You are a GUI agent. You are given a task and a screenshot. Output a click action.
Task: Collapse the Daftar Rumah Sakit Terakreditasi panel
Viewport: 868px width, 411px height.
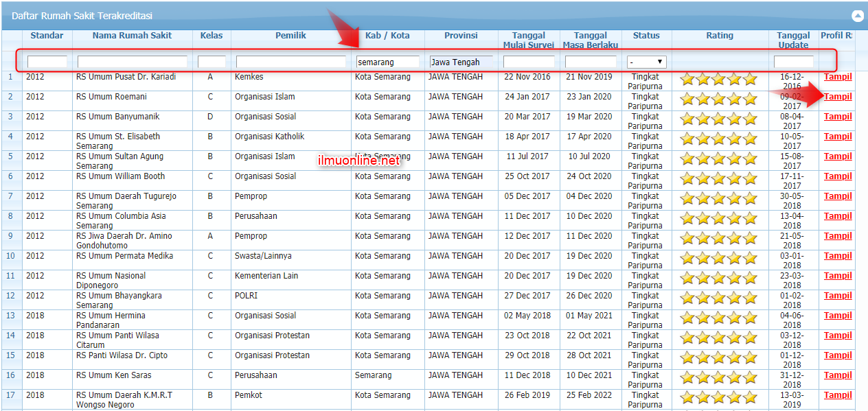pyautogui.click(x=856, y=16)
